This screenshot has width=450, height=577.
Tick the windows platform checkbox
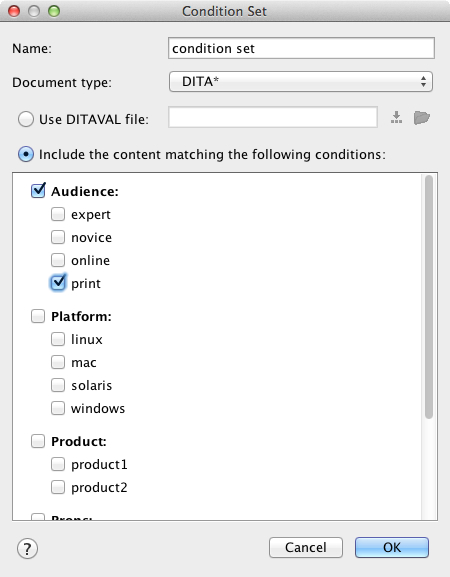coord(58,408)
